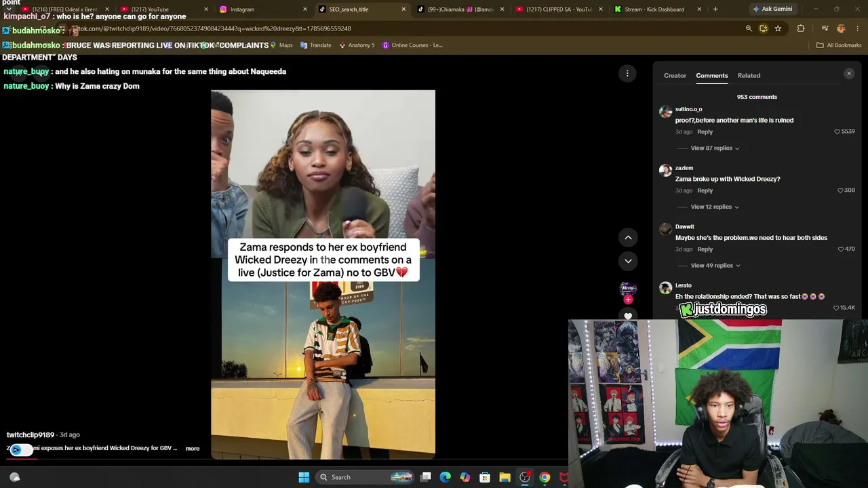The image size is (868, 488).
Task: Open zaziem username link
Action: click(684, 168)
